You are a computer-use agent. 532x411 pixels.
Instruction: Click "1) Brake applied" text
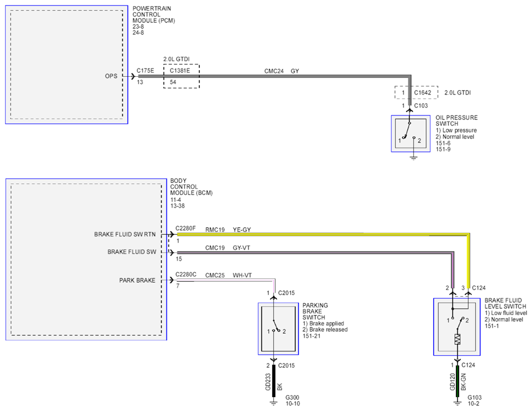[323, 323]
